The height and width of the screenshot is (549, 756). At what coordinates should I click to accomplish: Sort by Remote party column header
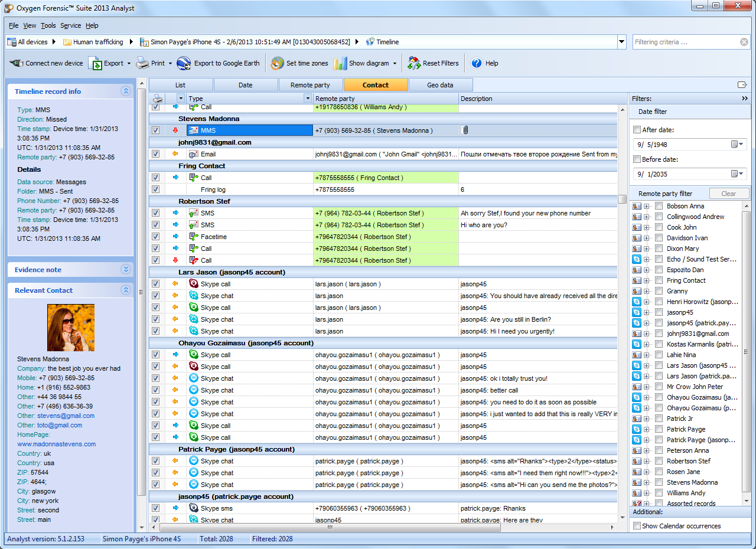coord(386,99)
